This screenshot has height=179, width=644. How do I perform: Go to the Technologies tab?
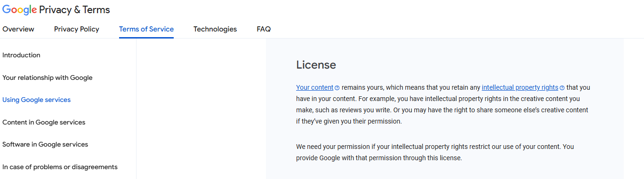pyautogui.click(x=215, y=29)
